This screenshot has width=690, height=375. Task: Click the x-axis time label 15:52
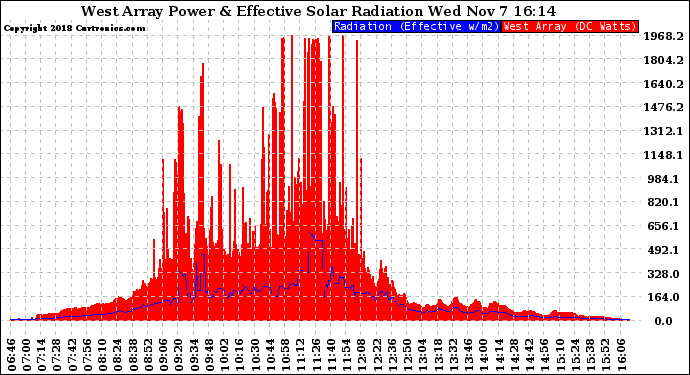point(606,355)
